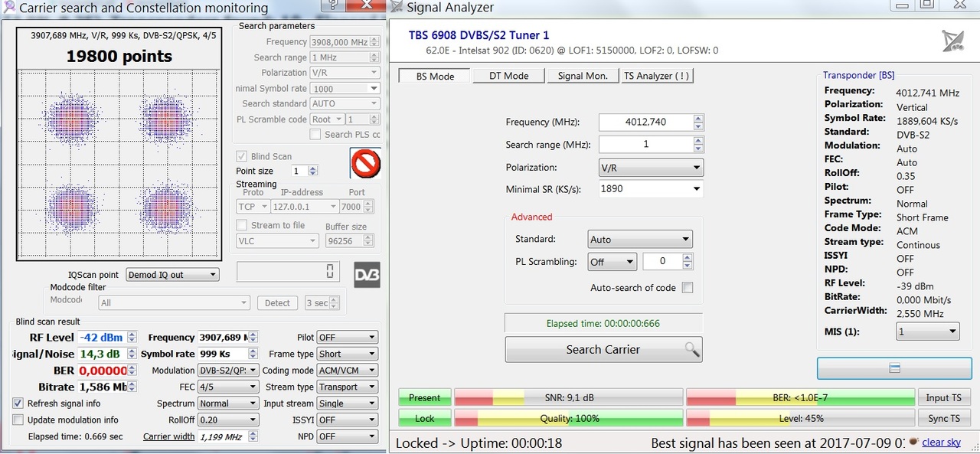Click the Detect button in Modcode filter
This screenshot has width=980, height=454.
277,303
